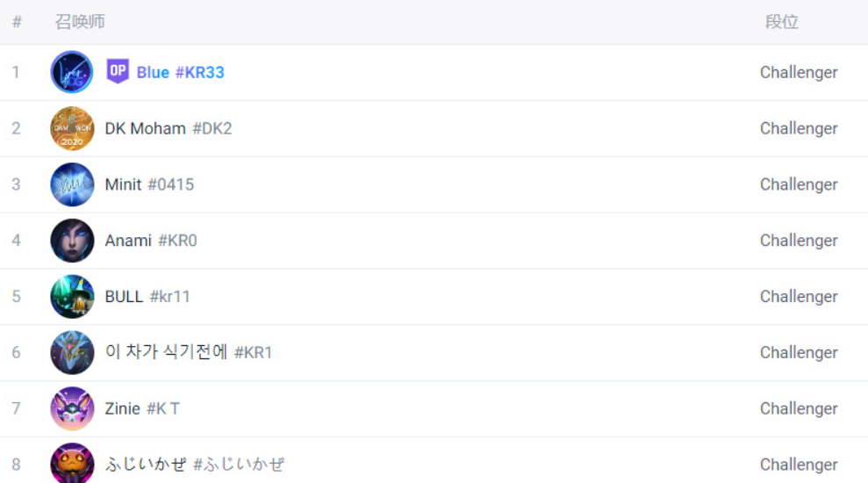Open DK Moham's DAMWON 2020 avatar

(x=72, y=128)
